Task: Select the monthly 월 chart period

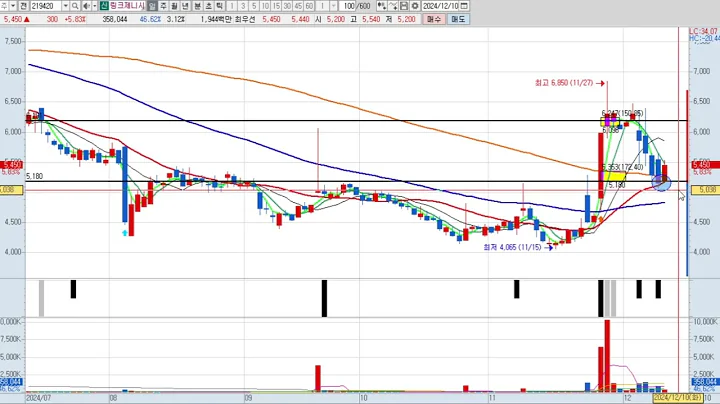Action: [x=174, y=6]
